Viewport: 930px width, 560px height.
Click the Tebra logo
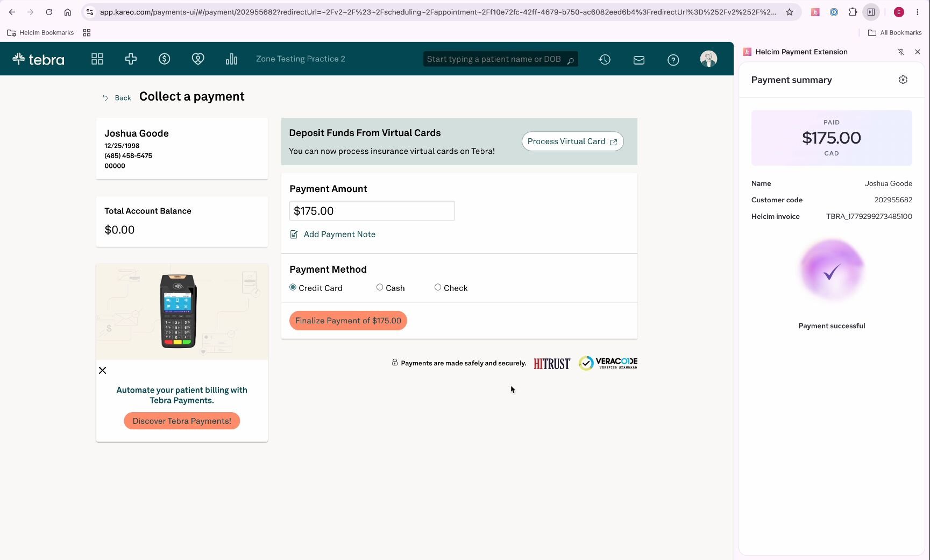tap(38, 59)
